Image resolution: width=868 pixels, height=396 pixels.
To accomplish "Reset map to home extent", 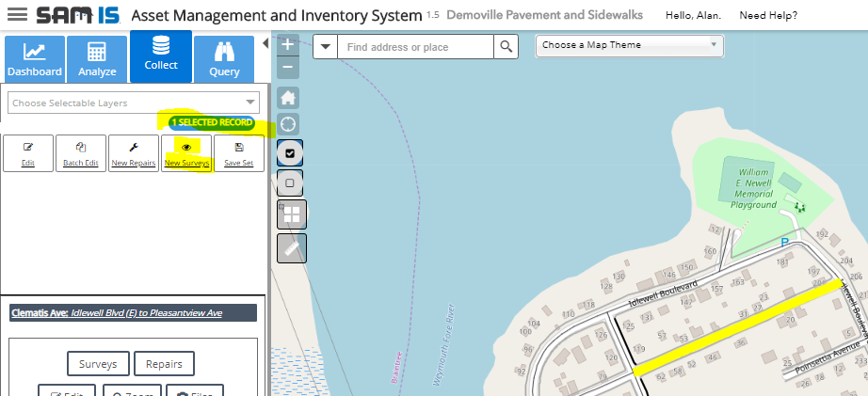I will pyautogui.click(x=289, y=98).
